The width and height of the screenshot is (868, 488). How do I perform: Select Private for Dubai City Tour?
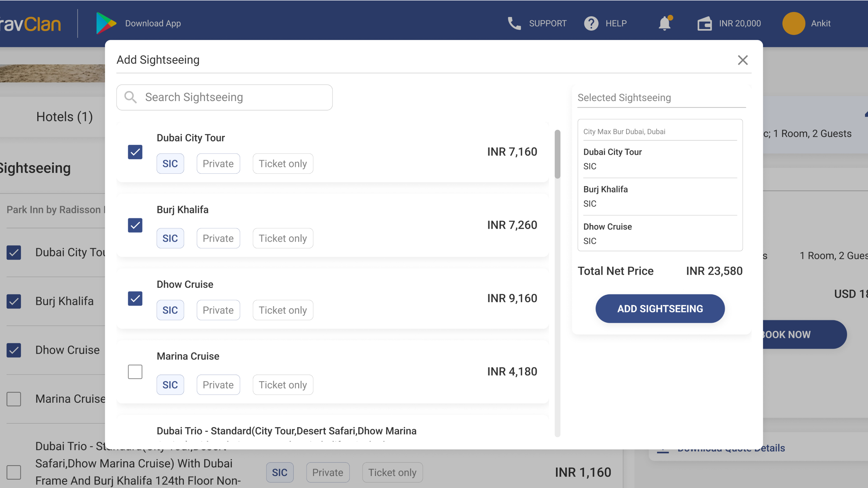[x=218, y=163]
